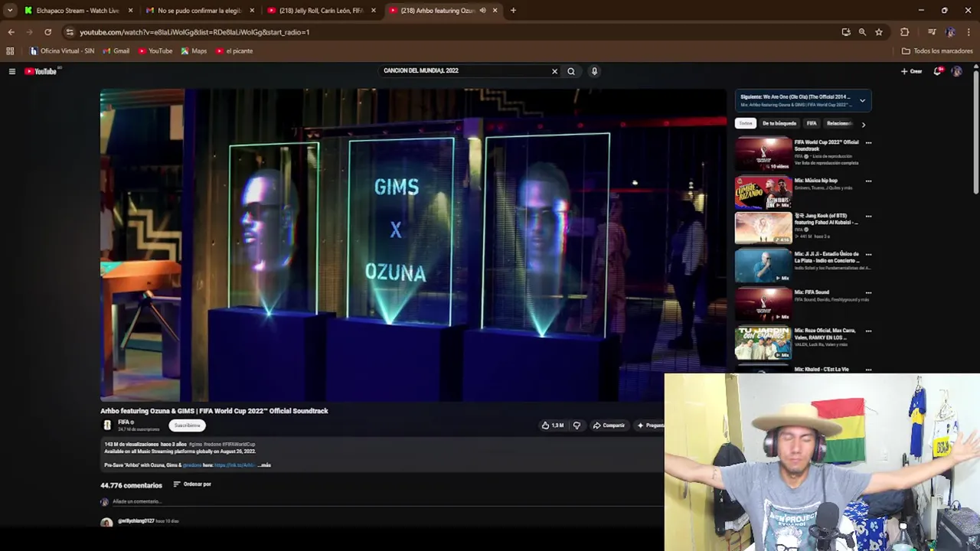Screen dimensions: 980x551
Task: Open Gmail bookmark
Action: (116, 51)
